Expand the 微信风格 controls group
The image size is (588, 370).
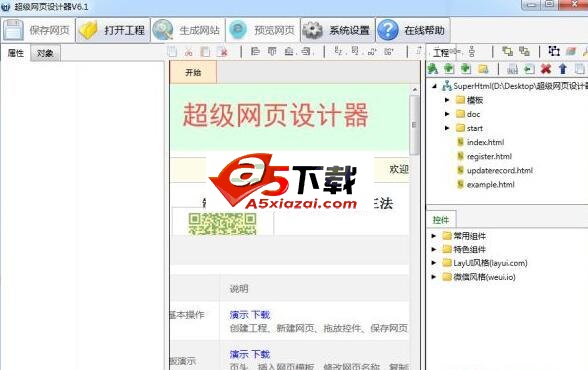pyautogui.click(x=434, y=277)
